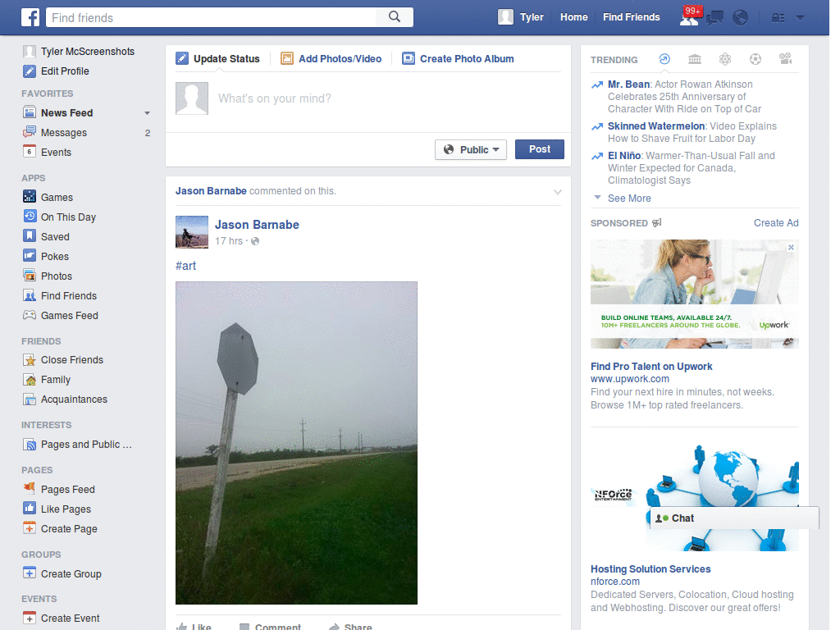Collapse the Jason Barnabe story chevron
This screenshot has width=840, height=630.
point(558,191)
